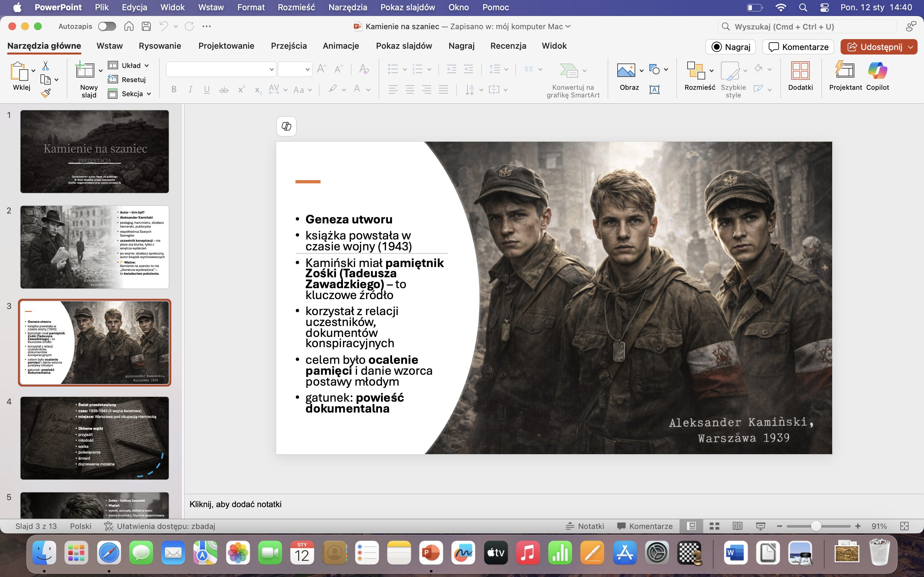Insert a text box via icon
This screenshot has height=577, width=924.
654,90
